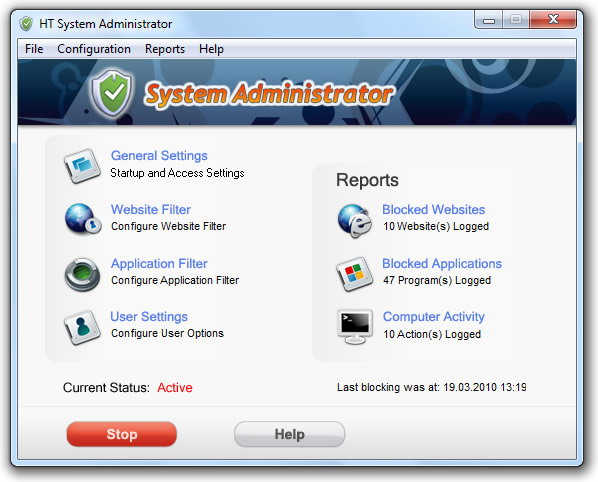Click the Blocked Websites browser icon
598x482 pixels.
355,221
